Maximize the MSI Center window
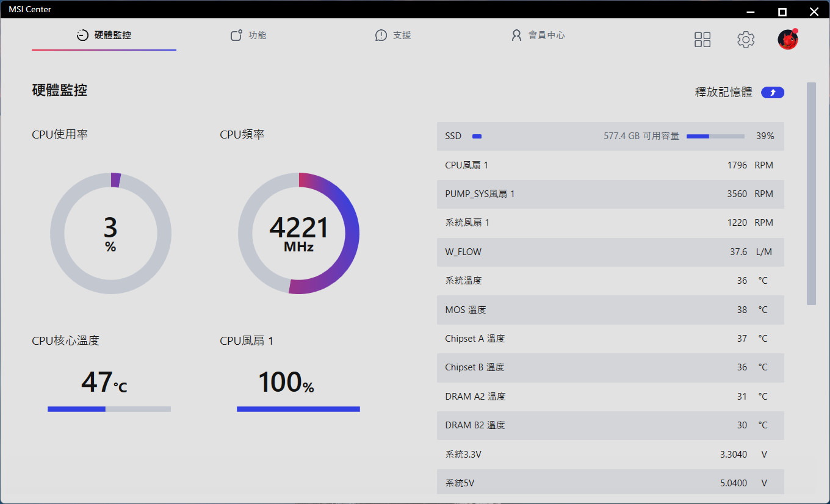 click(x=782, y=12)
